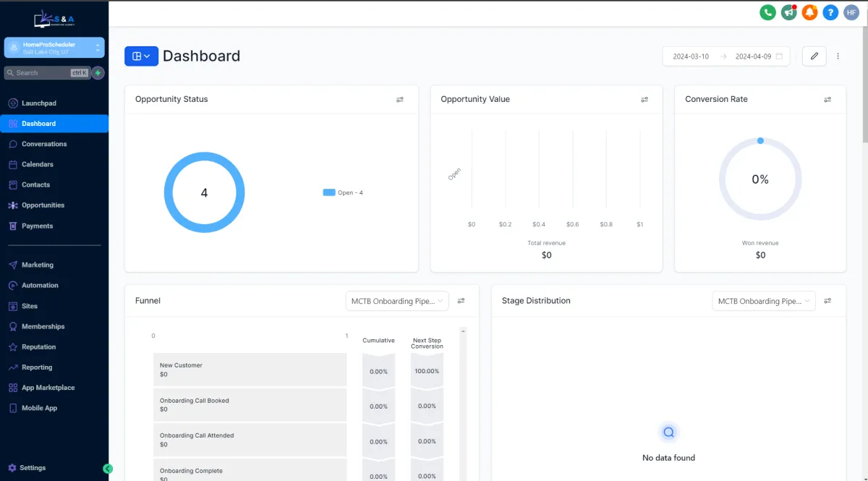
Task: Click the Search field in sidebar
Action: tap(46, 73)
